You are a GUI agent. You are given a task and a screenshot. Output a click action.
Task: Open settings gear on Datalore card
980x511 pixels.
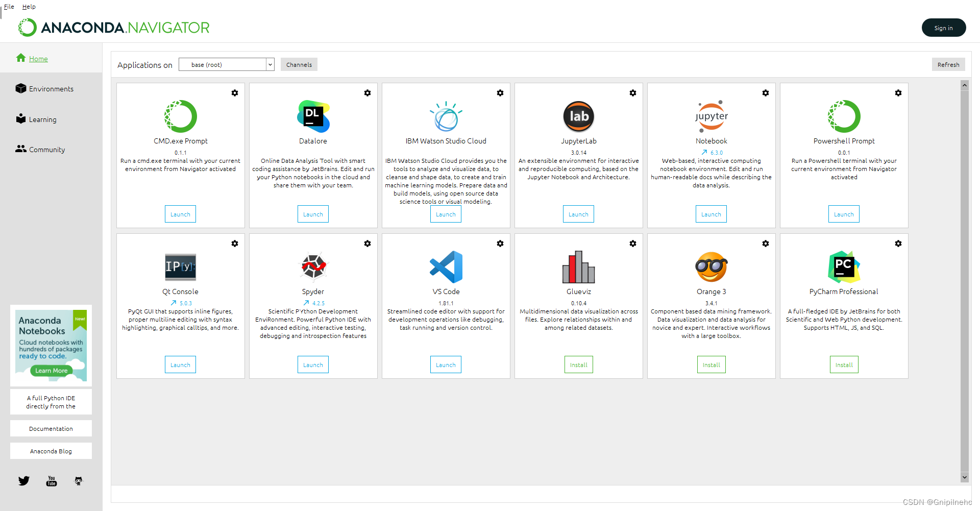[x=367, y=93]
